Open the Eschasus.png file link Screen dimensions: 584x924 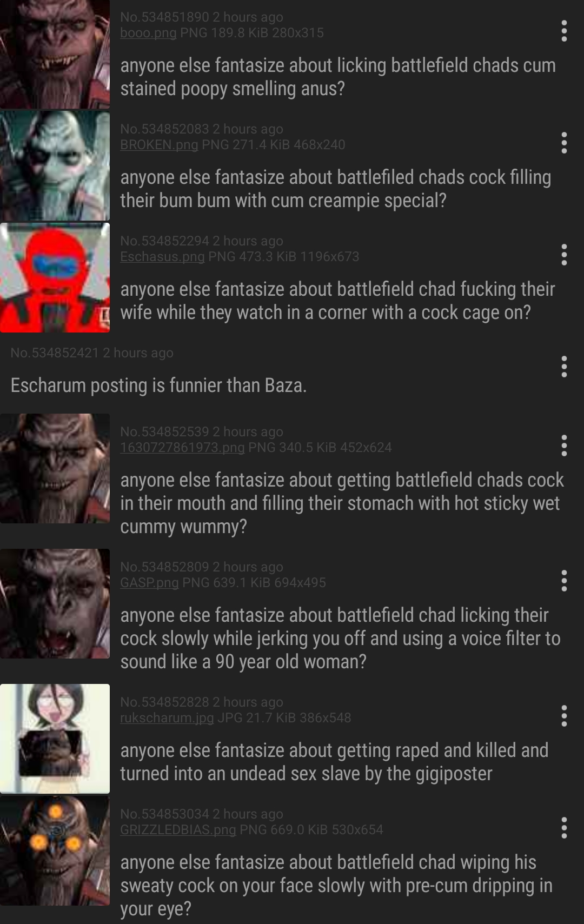[162, 257]
